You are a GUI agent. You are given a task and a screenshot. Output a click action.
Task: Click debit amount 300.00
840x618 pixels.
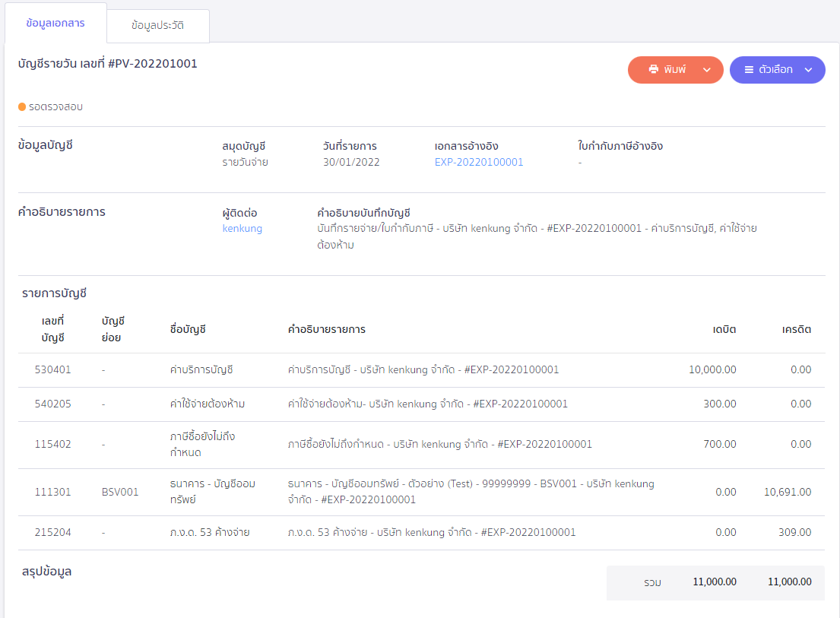click(x=720, y=404)
